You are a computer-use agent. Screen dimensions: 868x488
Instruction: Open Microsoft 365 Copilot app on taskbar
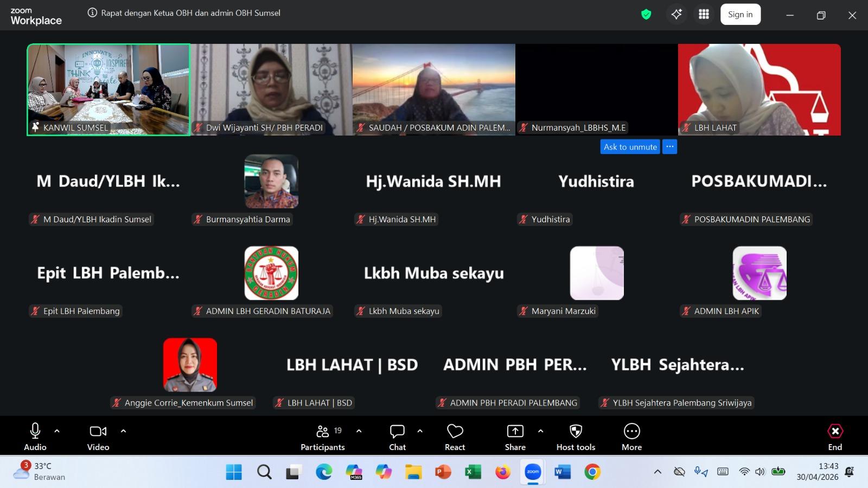(x=354, y=472)
